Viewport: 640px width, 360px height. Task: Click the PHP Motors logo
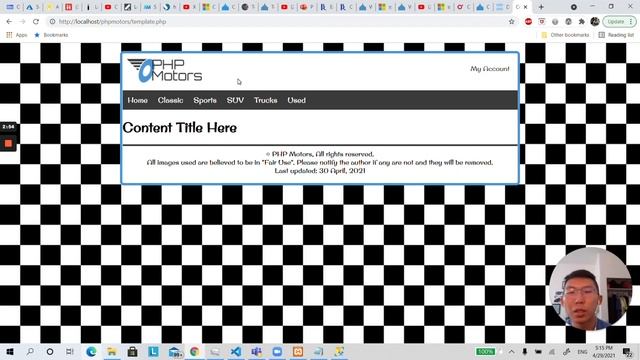tap(164, 70)
